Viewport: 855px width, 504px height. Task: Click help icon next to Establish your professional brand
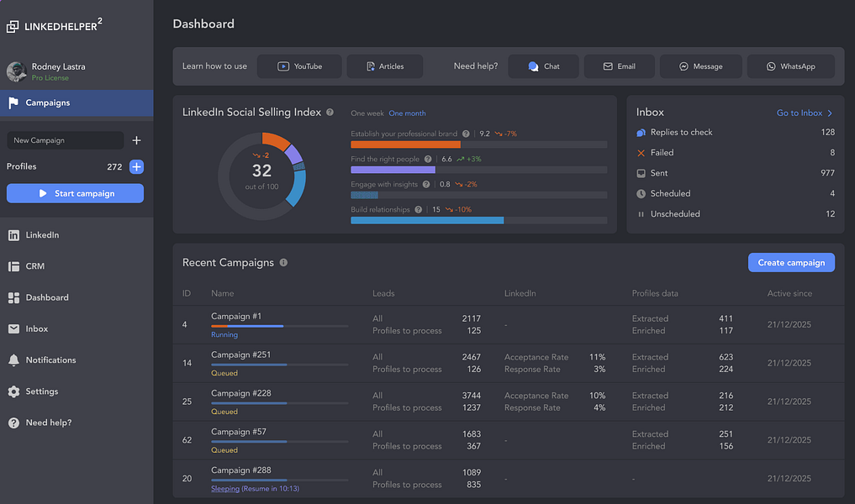pyautogui.click(x=466, y=134)
